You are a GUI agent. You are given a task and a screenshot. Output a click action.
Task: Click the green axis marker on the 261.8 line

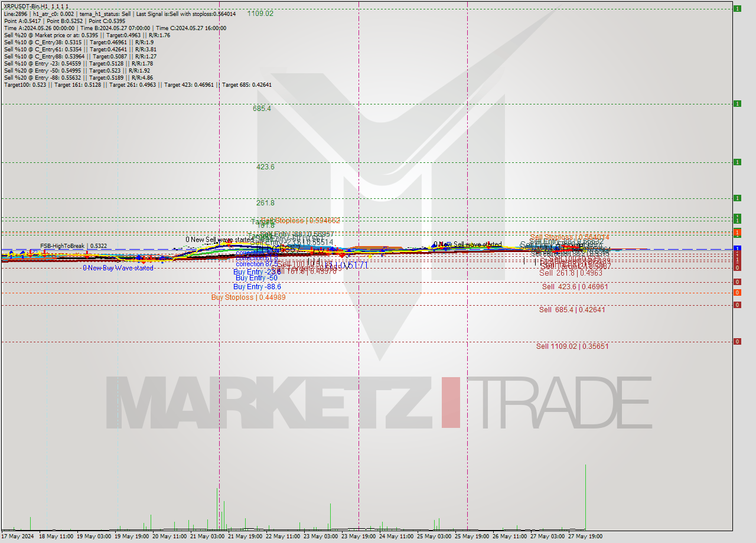click(737, 198)
